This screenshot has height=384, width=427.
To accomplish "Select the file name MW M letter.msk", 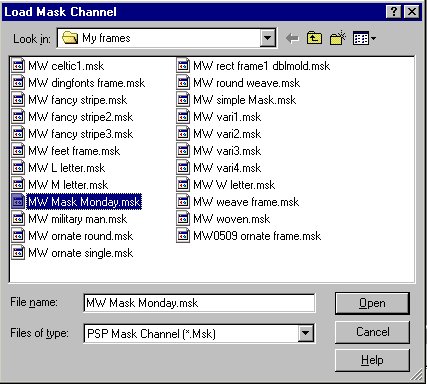I will coord(68,185).
